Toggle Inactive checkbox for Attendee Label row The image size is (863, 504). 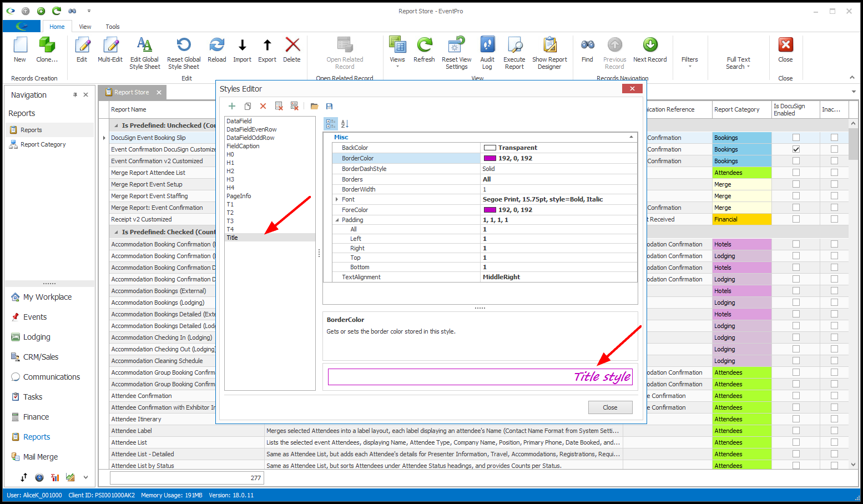click(x=834, y=431)
